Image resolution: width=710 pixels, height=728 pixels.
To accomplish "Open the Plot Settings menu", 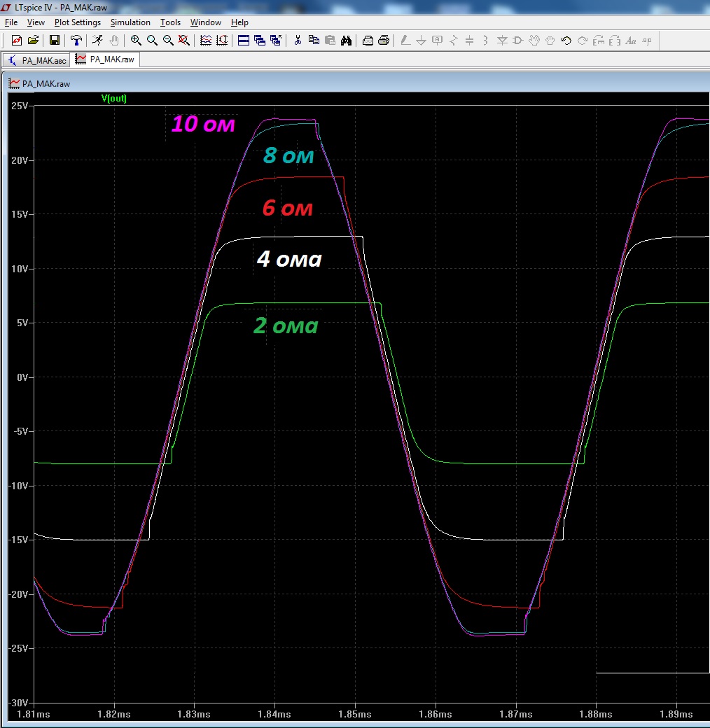I will point(77,22).
